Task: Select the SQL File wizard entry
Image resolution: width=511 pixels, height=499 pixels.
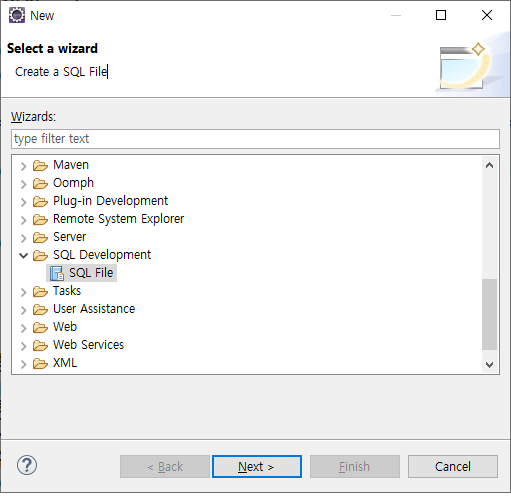Action: point(82,273)
